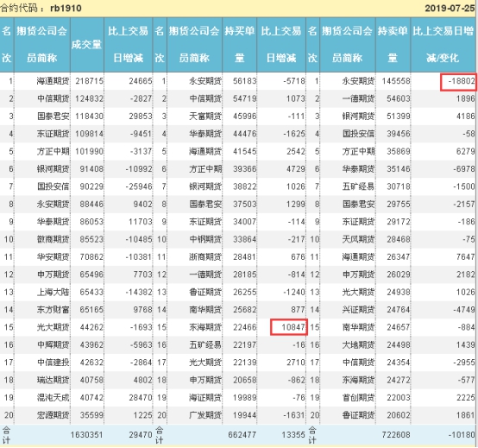The height and width of the screenshot is (448, 478).
Task: Select 广发期货 in long positions row 20
Action: click(205, 415)
